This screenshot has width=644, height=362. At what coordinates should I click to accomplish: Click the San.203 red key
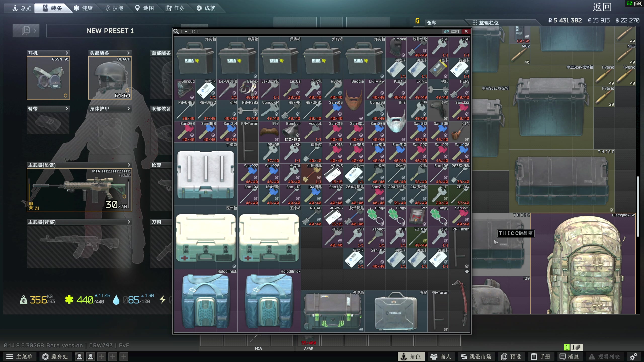pyautogui.click(x=185, y=132)
